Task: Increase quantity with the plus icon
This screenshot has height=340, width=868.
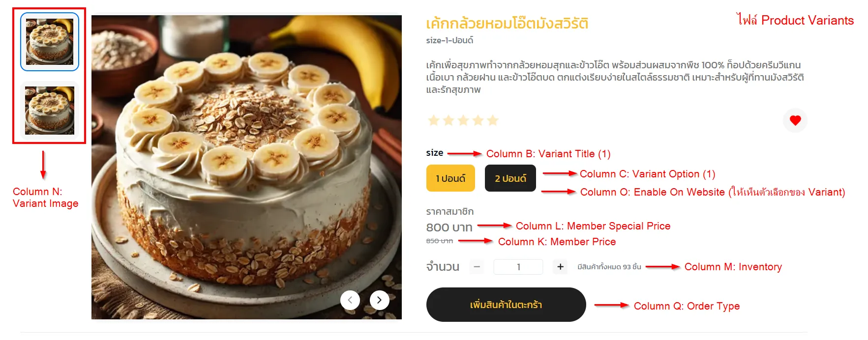Action: click(x=560, y=267)
